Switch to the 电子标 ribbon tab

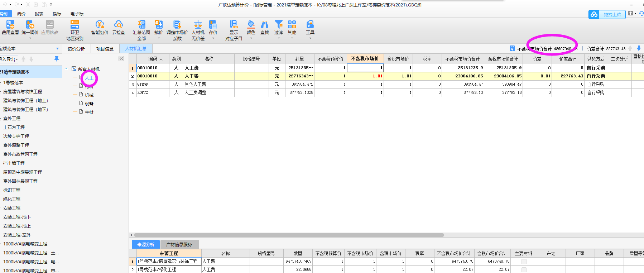[x=77, y=14]
